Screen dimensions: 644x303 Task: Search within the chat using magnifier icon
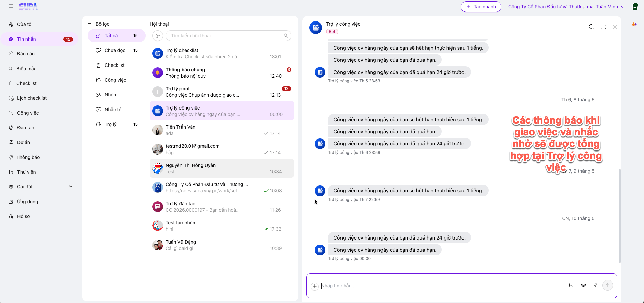click(591, 27)
